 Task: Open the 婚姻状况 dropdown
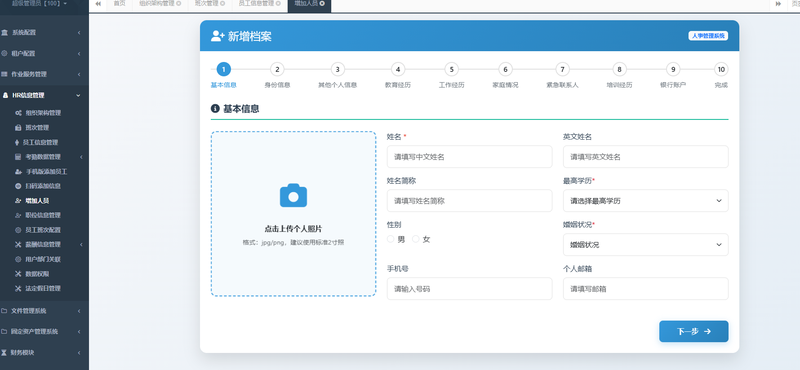(x=645, y=244)
